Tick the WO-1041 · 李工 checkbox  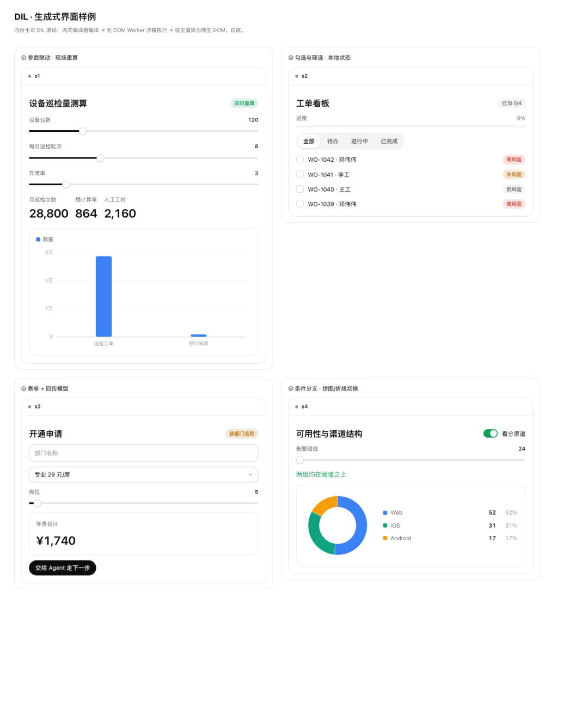click(x=300, y=174)
